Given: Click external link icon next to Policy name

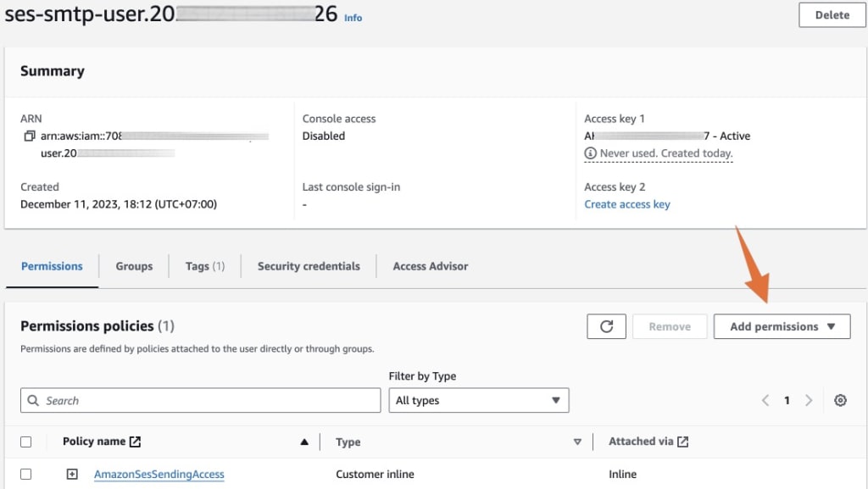Looking at the screenshot, I should (x=135, y=442).
